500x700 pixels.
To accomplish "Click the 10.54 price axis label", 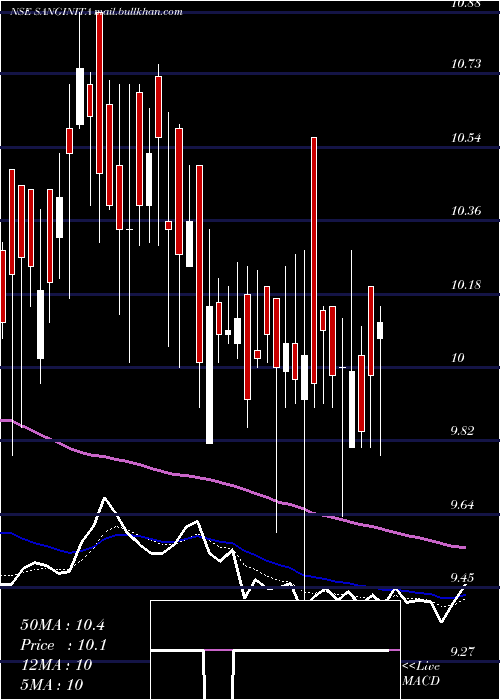I will coord(466,138).
